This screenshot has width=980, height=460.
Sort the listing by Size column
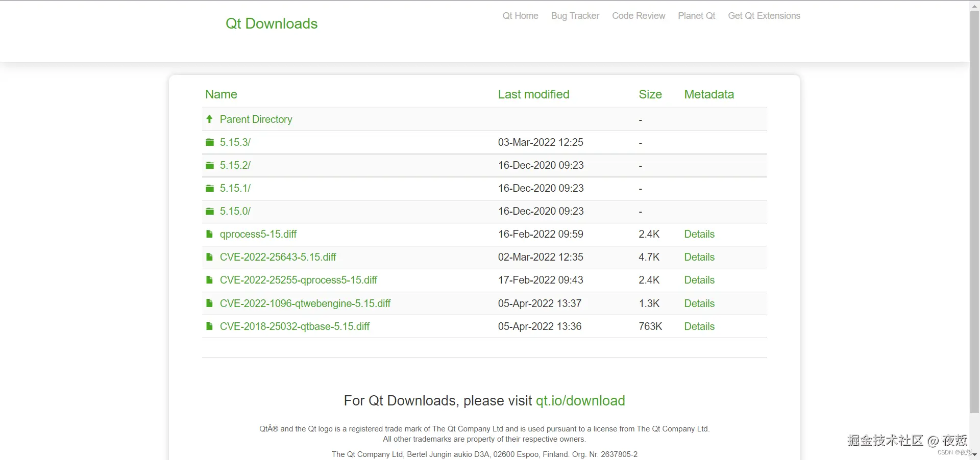[650, 94]
